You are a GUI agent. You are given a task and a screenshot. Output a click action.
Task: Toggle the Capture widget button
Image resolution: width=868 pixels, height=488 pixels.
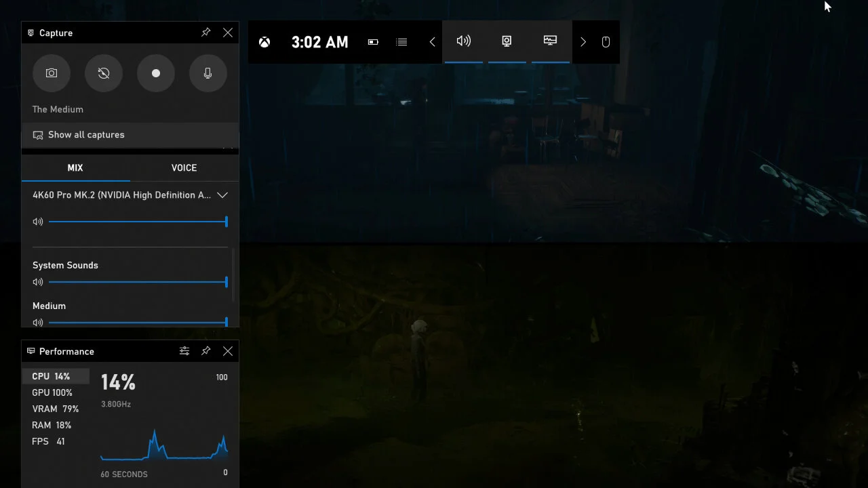[507, 41]
